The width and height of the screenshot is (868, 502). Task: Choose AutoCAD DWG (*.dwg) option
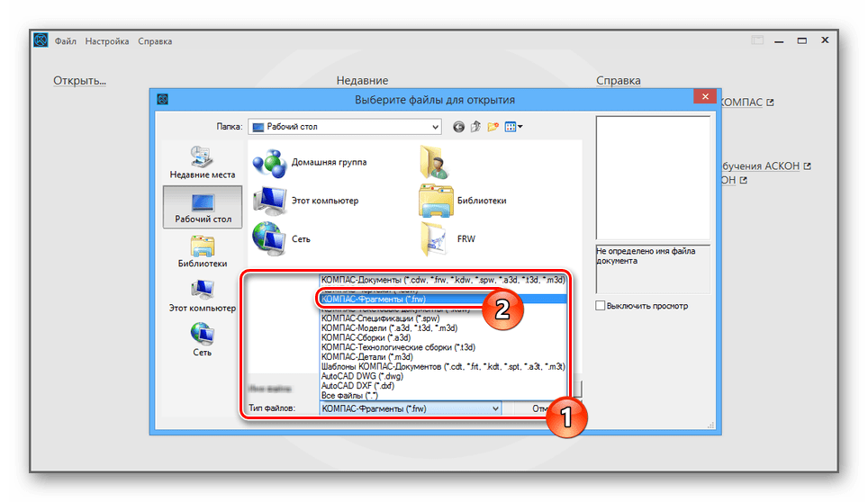click(x=443, y=376)
